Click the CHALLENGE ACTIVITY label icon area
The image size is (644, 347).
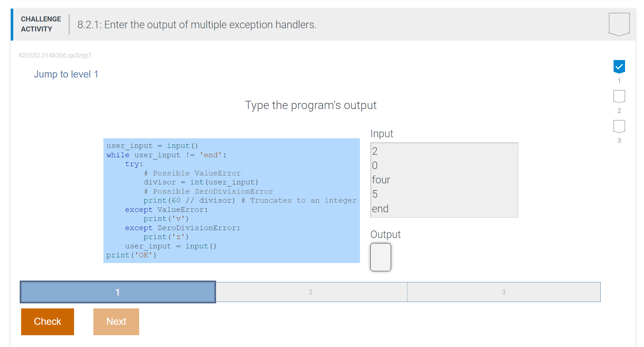coord(40,24)
